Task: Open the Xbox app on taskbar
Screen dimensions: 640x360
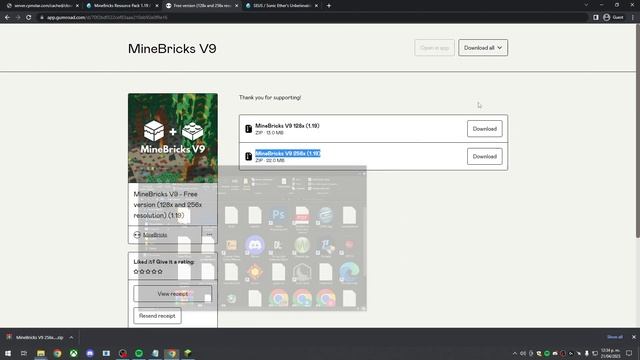Action: pos(73,353)
